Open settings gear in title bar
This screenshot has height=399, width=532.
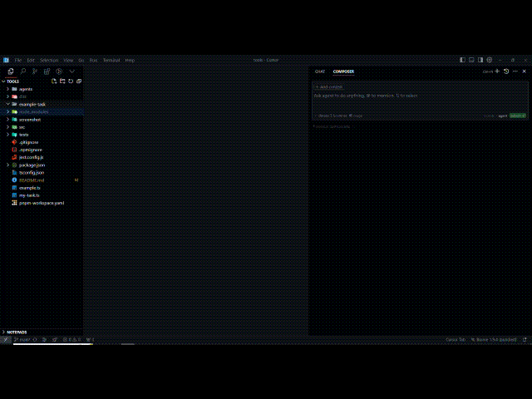click(x=490, y=60)
